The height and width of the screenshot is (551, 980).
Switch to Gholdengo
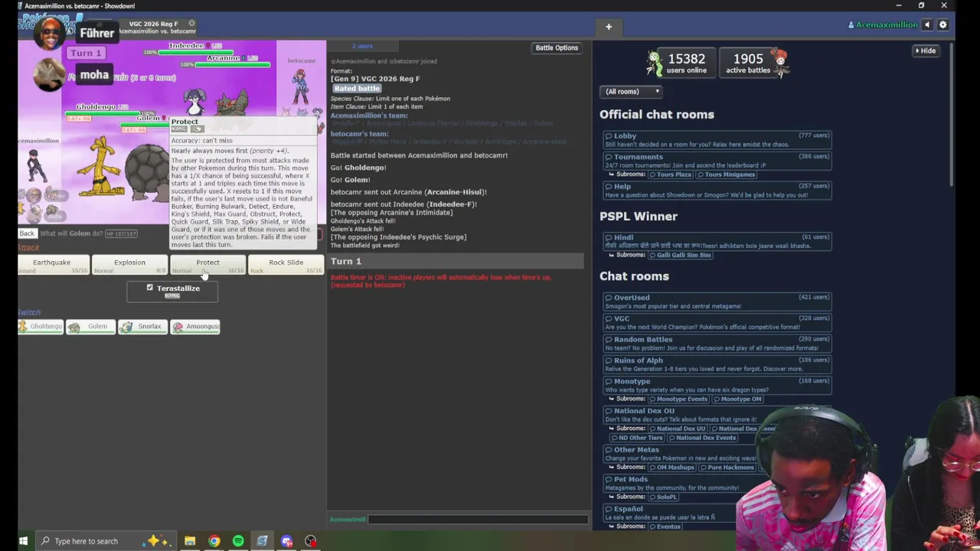click(41, 327)
